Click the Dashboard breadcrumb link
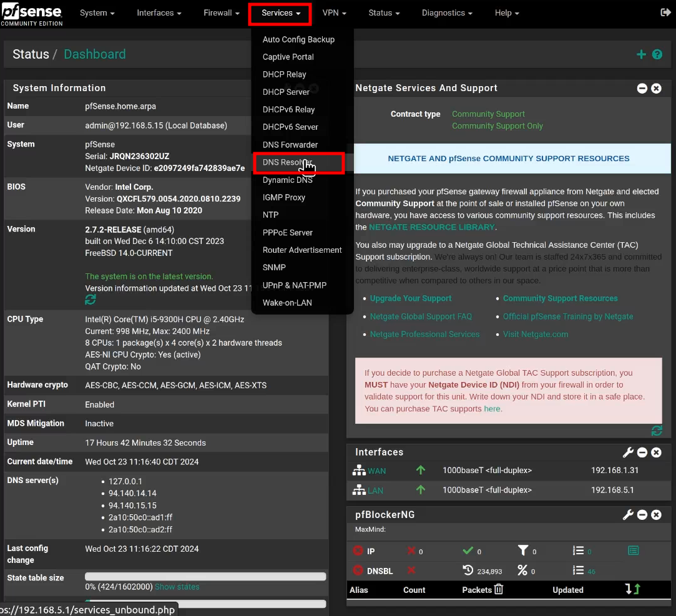Screen dimensions: 676x616 [95, 54]
